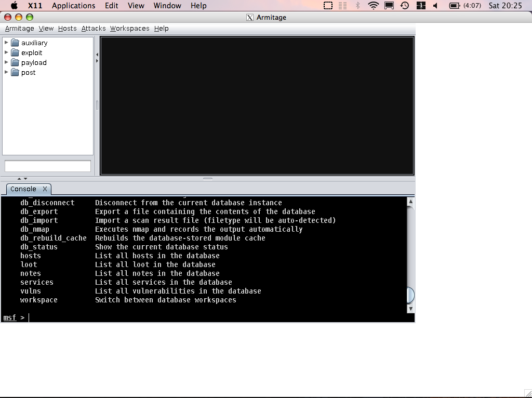Click the console scrollbar thumb
The image size is (532, 398).
(x=410, y=295)
